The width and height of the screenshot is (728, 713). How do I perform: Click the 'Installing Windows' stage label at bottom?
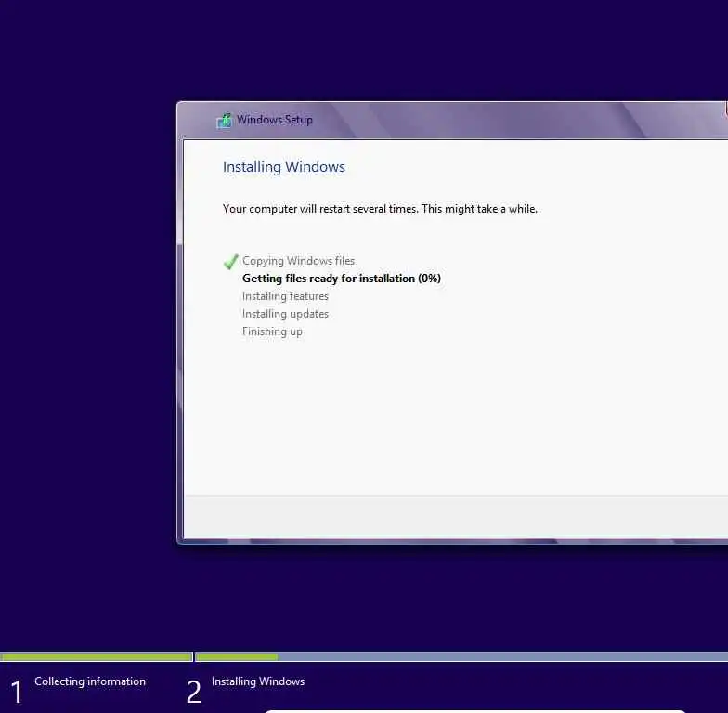point(258,681)
